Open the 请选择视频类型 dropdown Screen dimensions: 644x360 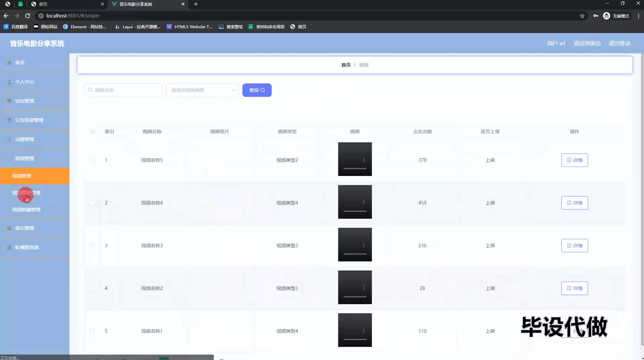tap(202, 90)
